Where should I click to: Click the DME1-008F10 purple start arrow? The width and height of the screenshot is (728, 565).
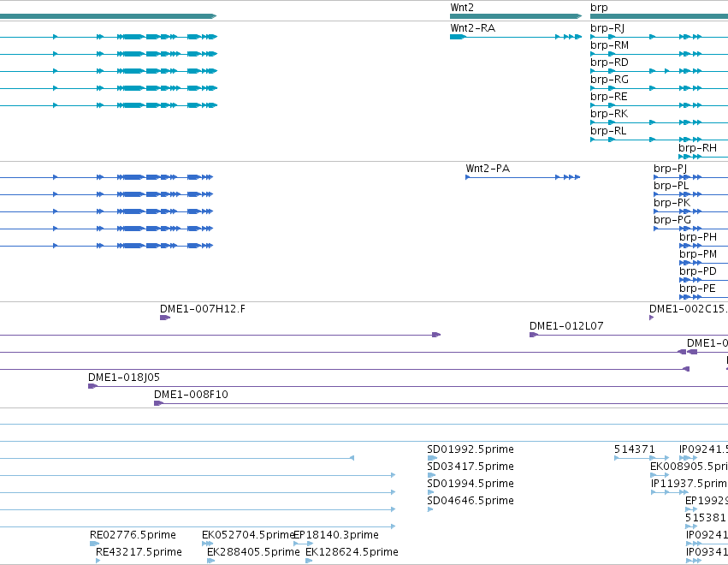158,403
